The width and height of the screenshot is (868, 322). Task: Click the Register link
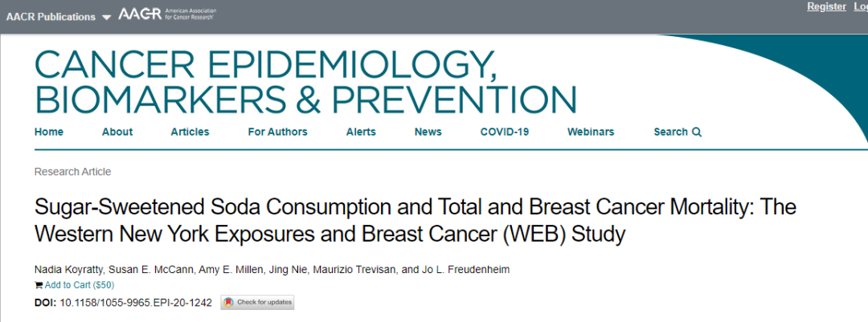click(x=826, y=6)
